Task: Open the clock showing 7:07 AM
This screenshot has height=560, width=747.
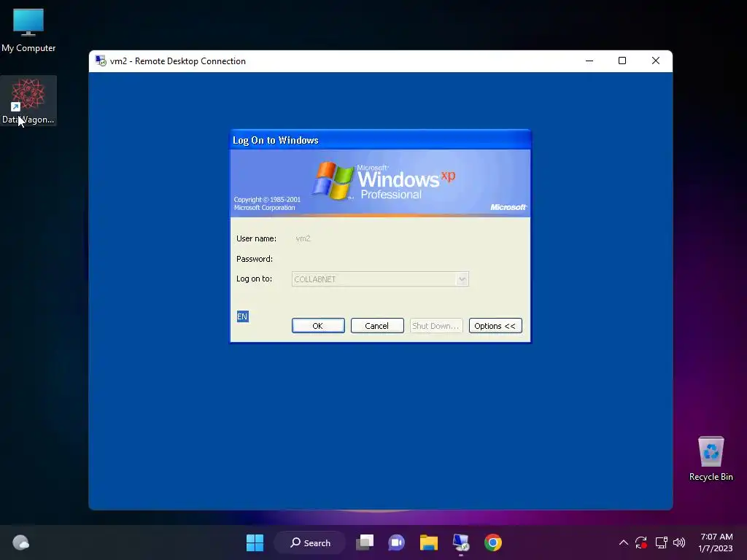Action: [x=716, y=542]
